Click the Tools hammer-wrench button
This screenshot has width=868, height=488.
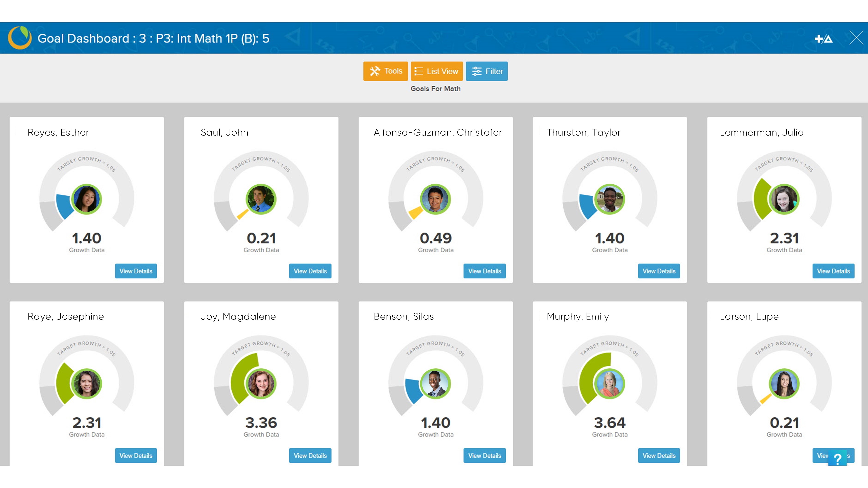coord(385,71)
